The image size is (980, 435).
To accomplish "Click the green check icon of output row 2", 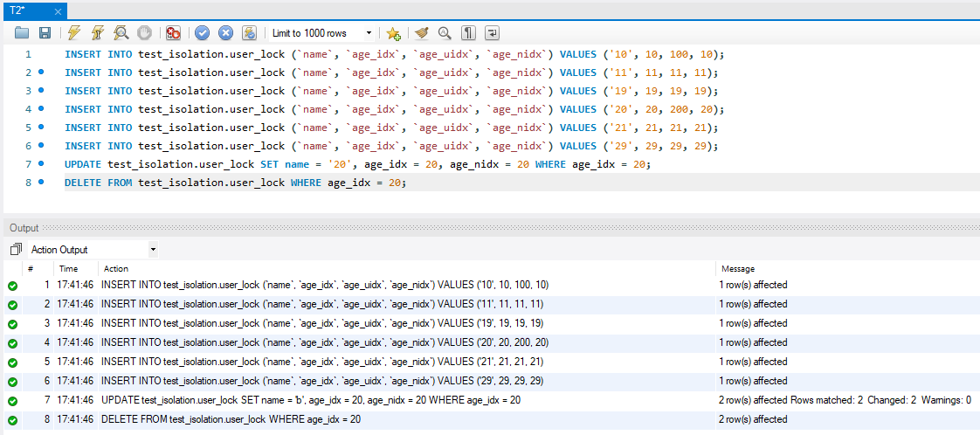I will 12,305.
